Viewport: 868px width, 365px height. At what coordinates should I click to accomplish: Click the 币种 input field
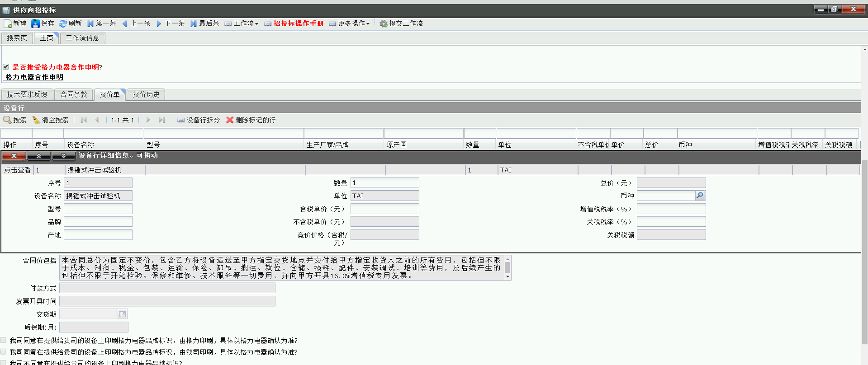[x=666, y=196]
